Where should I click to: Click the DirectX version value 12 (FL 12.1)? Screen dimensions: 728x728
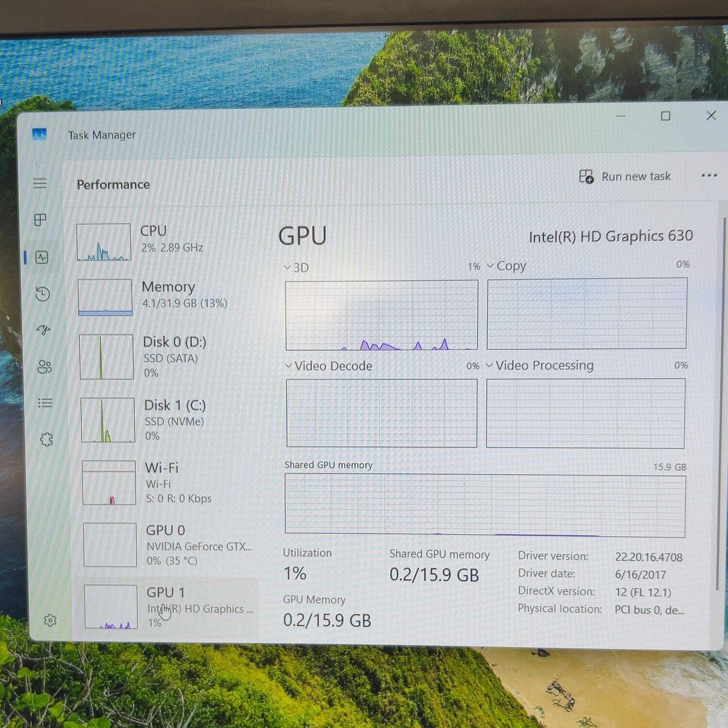pos(643,592)
